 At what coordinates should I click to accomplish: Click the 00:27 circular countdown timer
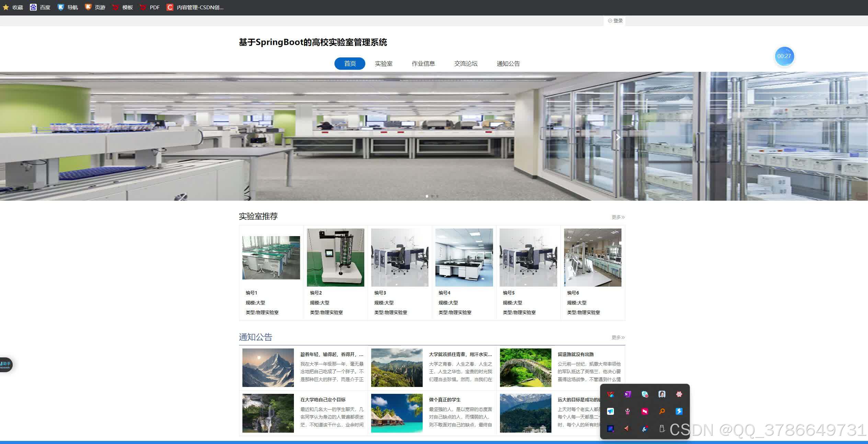785,56
